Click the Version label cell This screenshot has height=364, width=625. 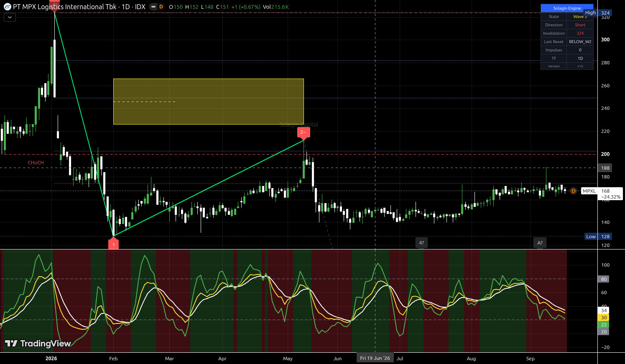554,66
